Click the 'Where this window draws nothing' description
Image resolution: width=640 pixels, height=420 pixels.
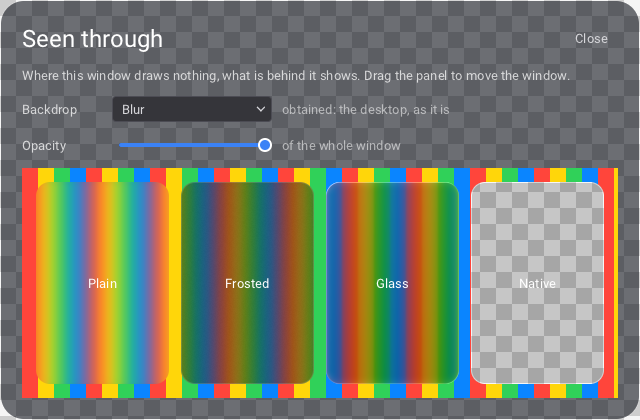point(296,76)
